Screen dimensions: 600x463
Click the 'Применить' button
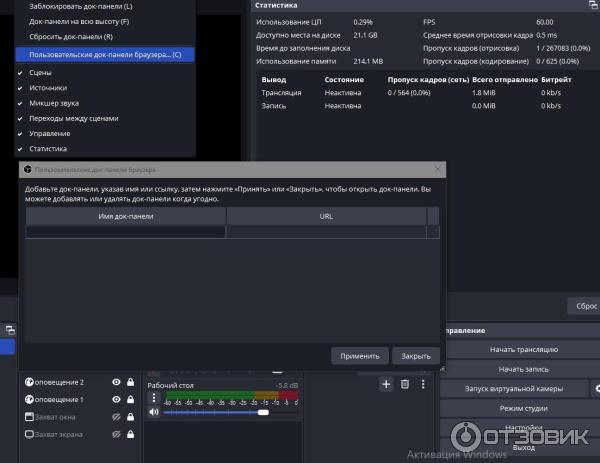[x=360, y=356]
